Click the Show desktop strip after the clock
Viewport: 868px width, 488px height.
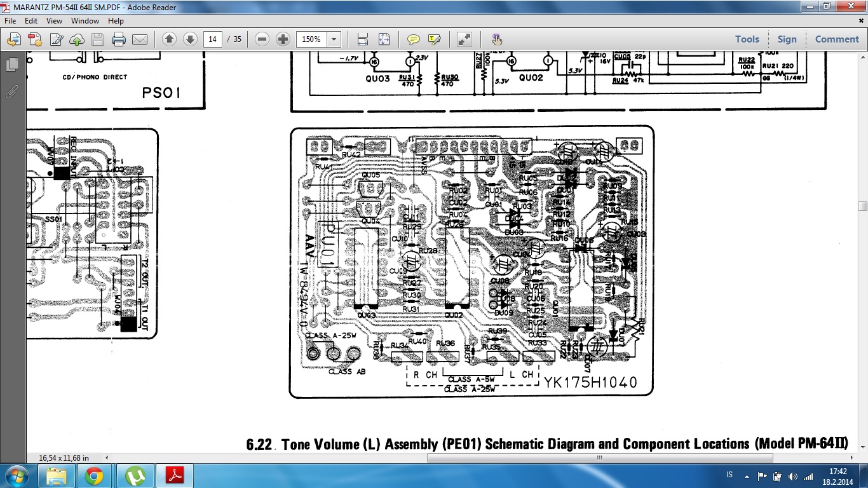point(863,476)
